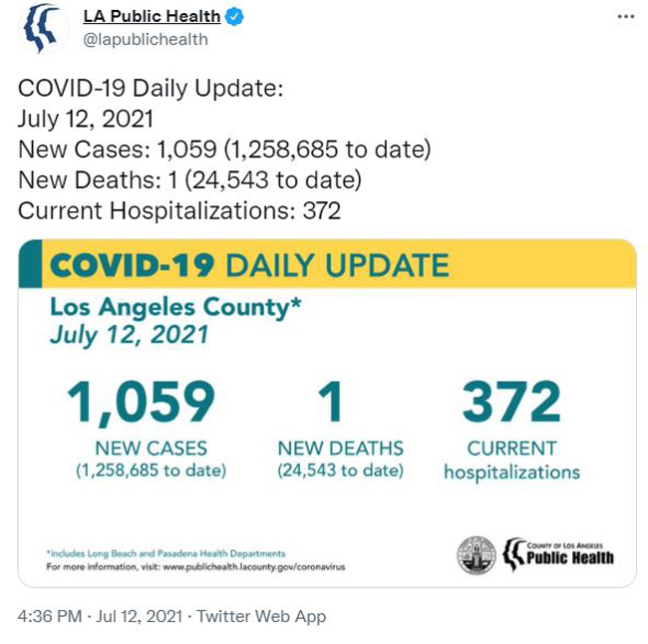
Task: Click the Jul 12, 2021 date link
Action: [x=139, y=616]
